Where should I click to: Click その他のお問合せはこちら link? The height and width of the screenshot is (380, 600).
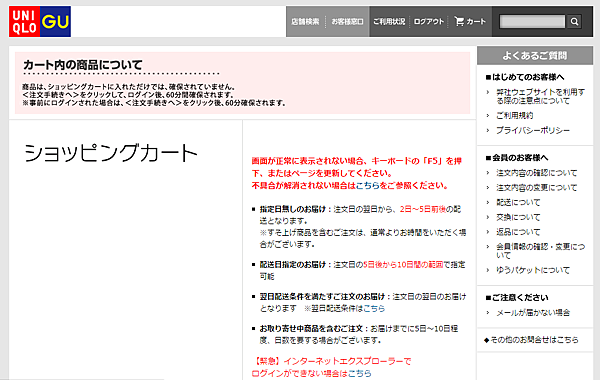tap(534, 340)
